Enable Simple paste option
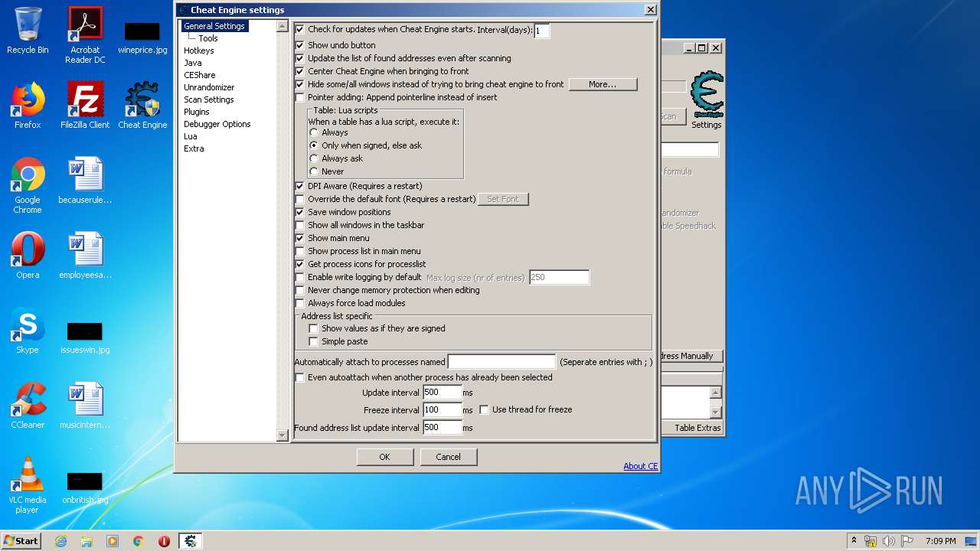The width and height of the screenshot is (980, 551). pos(313,341)
